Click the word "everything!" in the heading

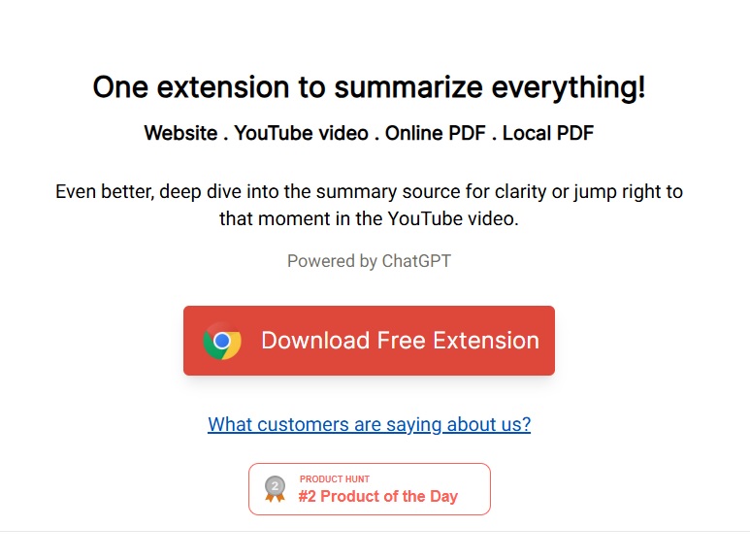569,87
